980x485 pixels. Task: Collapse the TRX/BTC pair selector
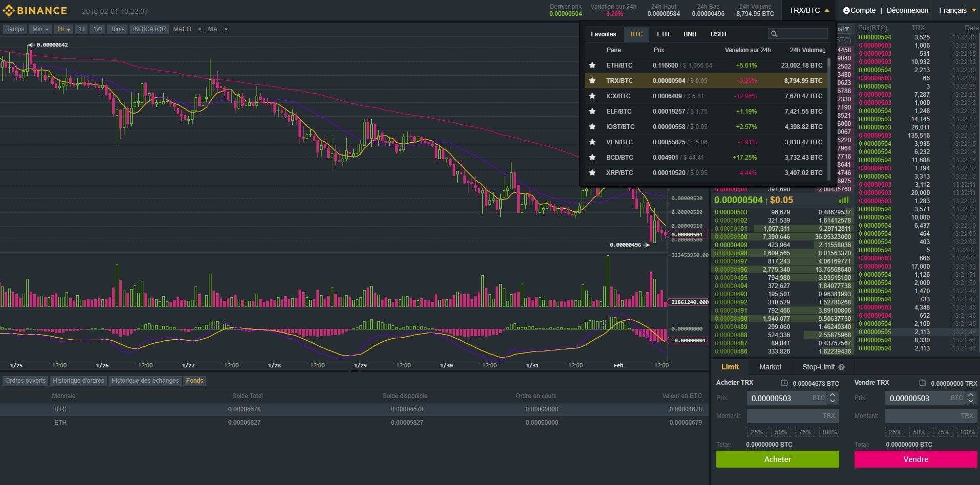coord(809,10)
